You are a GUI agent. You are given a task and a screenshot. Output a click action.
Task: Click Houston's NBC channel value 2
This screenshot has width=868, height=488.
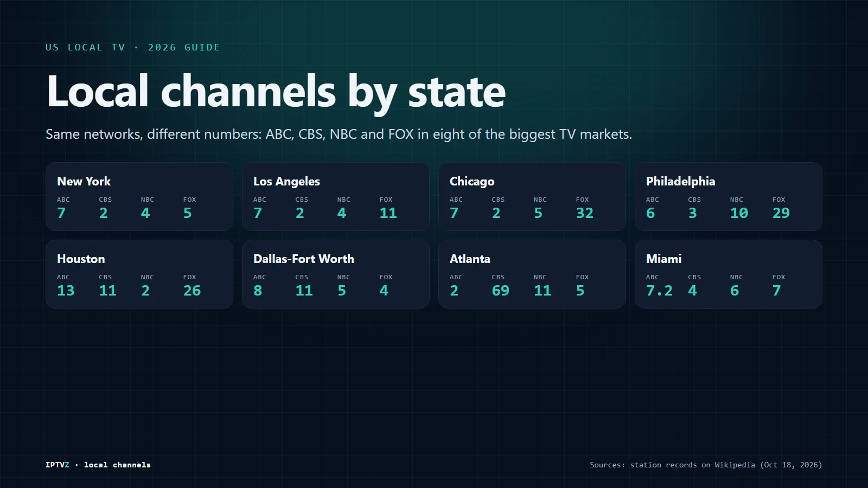(x=145, y=291)
